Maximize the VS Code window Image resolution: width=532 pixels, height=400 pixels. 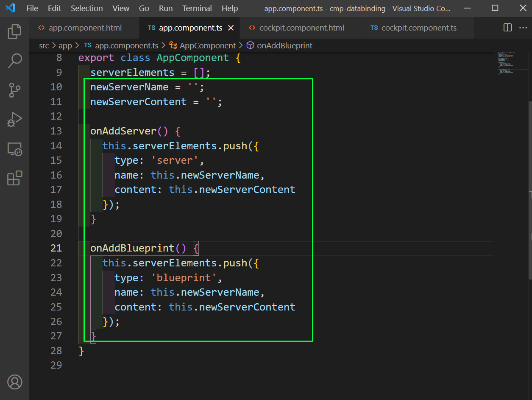[x=495, y=8]
